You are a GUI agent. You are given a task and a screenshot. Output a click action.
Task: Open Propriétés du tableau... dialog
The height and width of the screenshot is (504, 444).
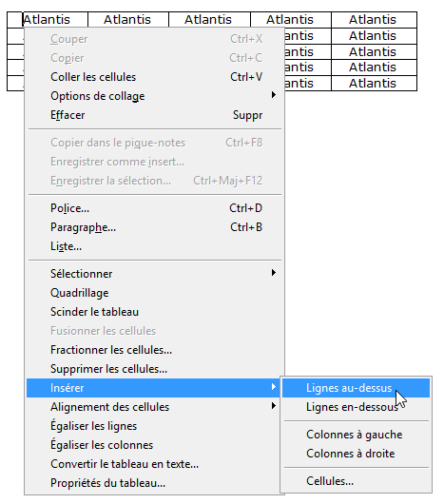155,483
